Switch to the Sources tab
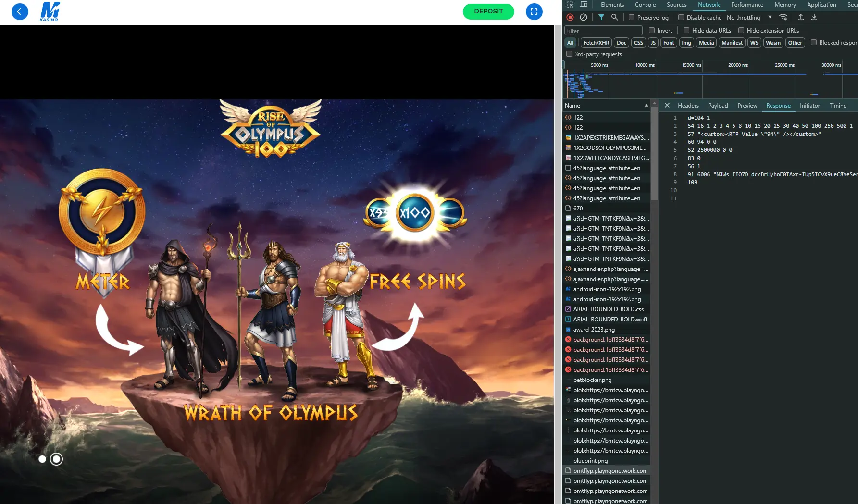The width and height of the screenshot is (858, 504). point(676,5)
